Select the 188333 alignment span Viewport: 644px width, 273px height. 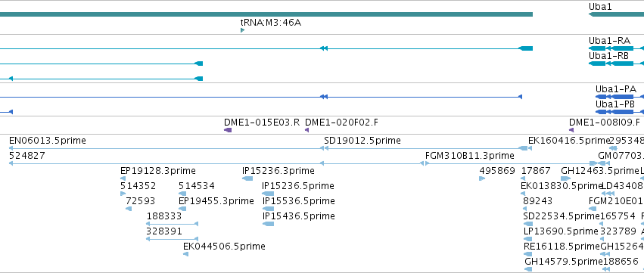(x=172, y=224)
